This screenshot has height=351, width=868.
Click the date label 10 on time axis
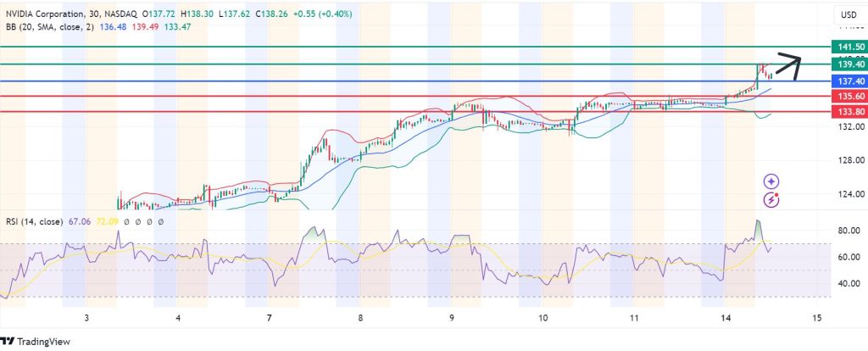pos(542,318)
